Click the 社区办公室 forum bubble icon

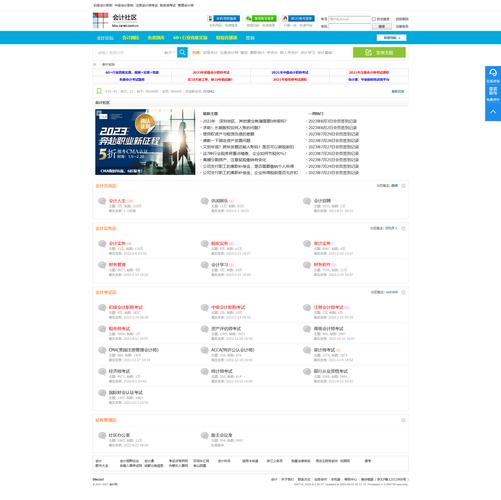(102, 435)
